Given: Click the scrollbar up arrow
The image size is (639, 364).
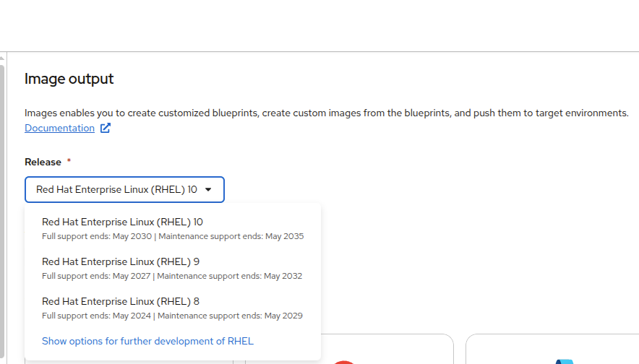Looking at the screenshot, I should pyautogui.click(x=2, y=58).
